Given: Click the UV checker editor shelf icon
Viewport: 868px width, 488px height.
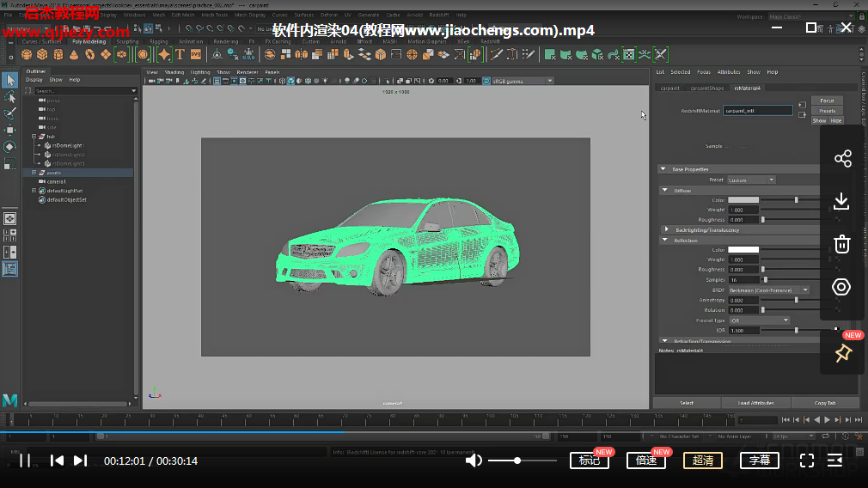Looking at the screenshot, I should click(x=629, y=54).
